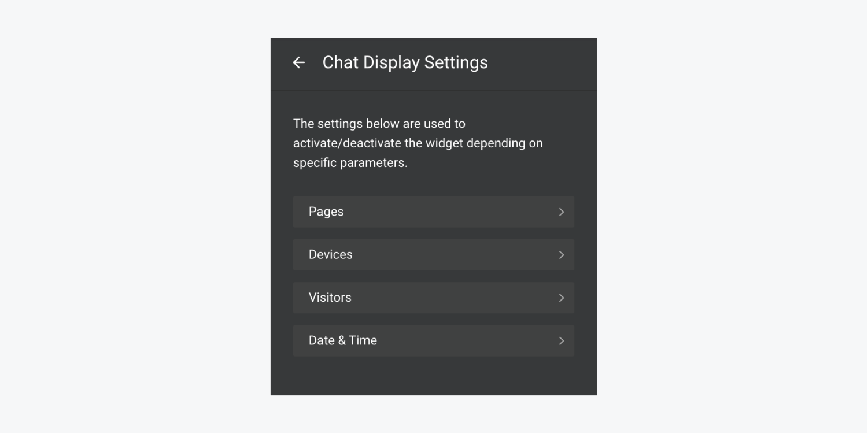Open the Date & Time settings
Image resolution: width=868 pixels, height=434 pixels.
click(434, 341)
